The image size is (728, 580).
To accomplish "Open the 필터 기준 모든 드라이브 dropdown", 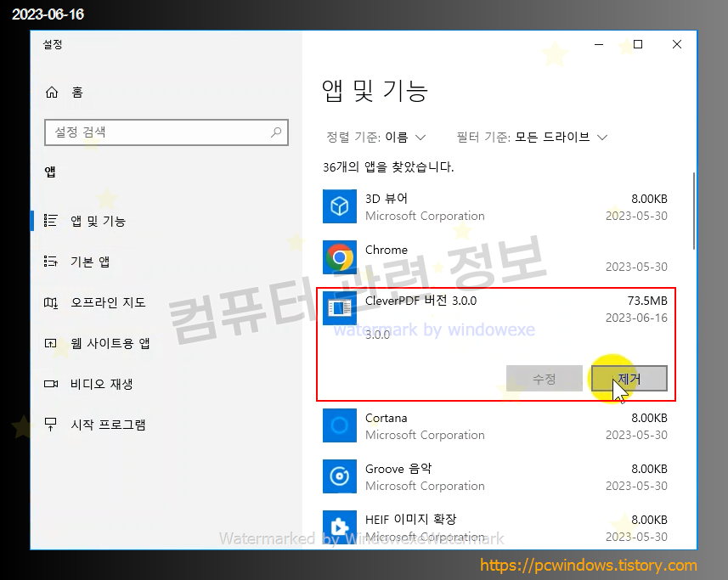I will coord(532,138).
